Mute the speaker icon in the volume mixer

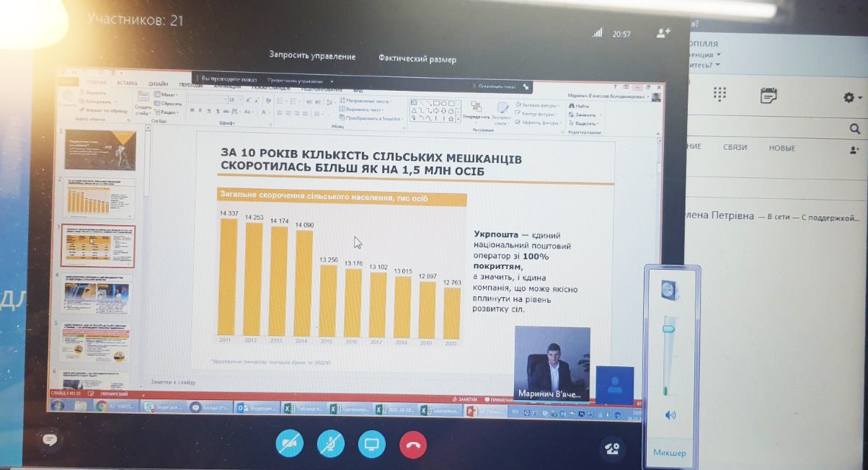670,414
